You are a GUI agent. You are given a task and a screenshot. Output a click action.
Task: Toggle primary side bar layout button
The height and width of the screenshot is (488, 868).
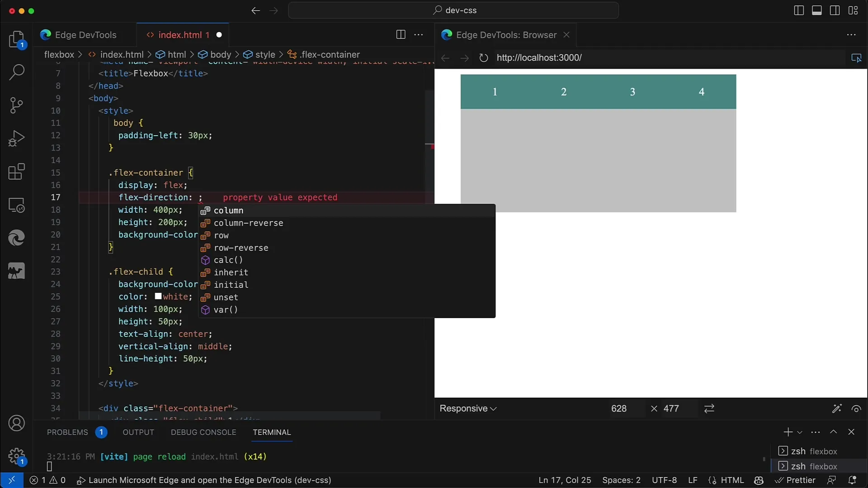pyautogui.click(x=799, y=10)
